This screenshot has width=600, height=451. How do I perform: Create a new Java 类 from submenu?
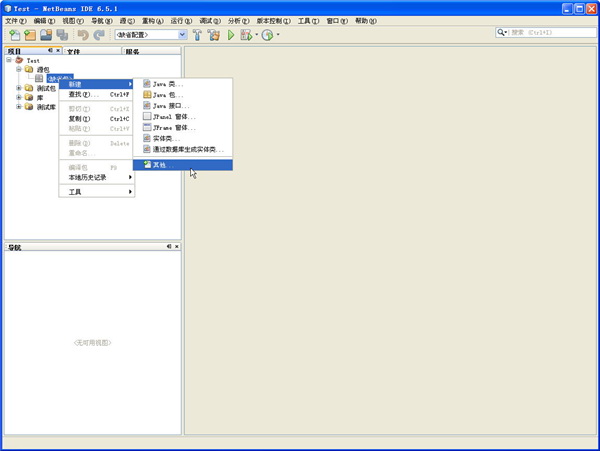(x=183, y=84)
